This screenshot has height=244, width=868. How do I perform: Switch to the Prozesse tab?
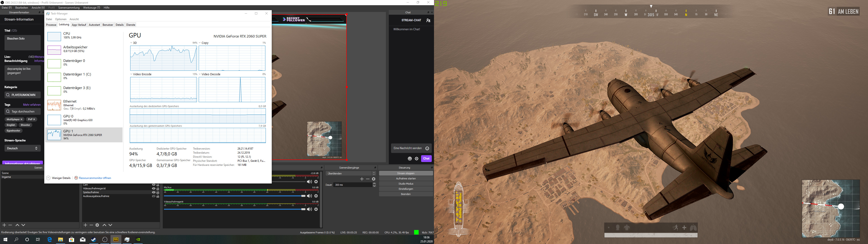coord(51,25)
